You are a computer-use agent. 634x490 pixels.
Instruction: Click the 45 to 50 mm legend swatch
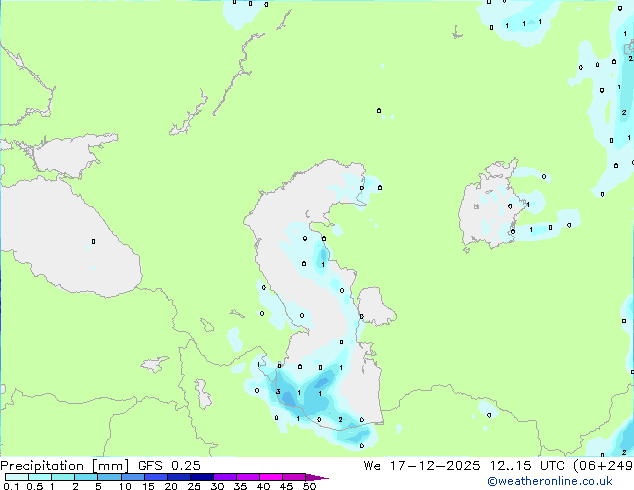(294, 477)
